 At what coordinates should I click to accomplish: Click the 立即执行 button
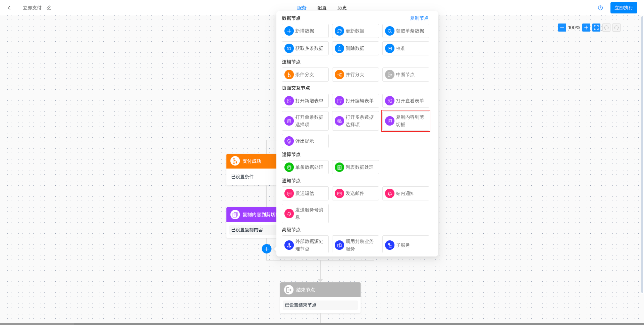pos(624,8)
